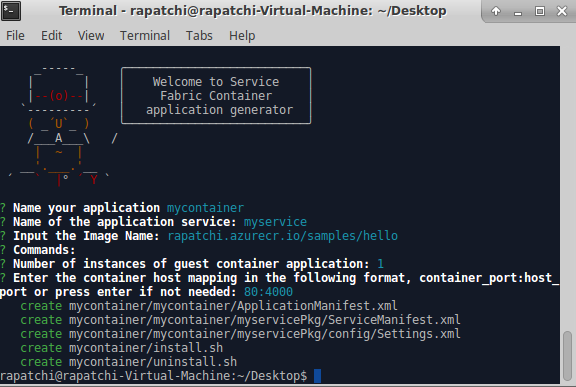
Task: Click the ApplicationManifest.xml create line
Action: pyautogui.click(x=209, y=306)
